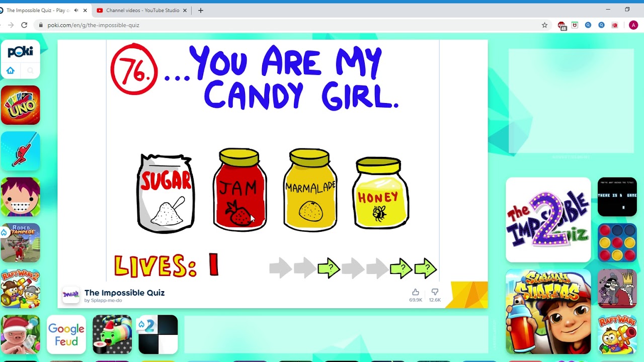Open the red stickman swinging game
Screen dimensions: 644x362
pos(21,151)
